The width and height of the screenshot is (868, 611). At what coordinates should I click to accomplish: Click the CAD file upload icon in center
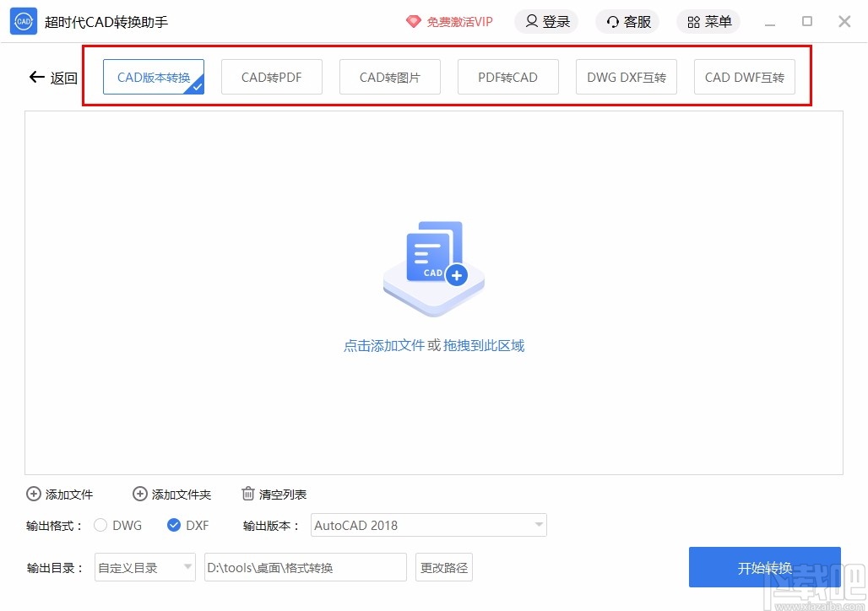(433, 266)
